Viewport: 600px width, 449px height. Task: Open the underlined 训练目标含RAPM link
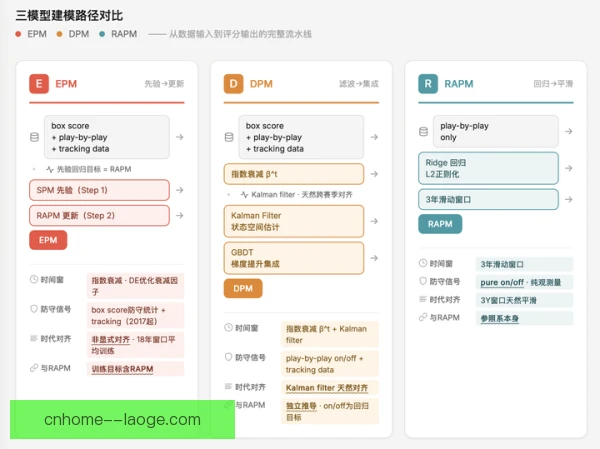pos(122,369)
